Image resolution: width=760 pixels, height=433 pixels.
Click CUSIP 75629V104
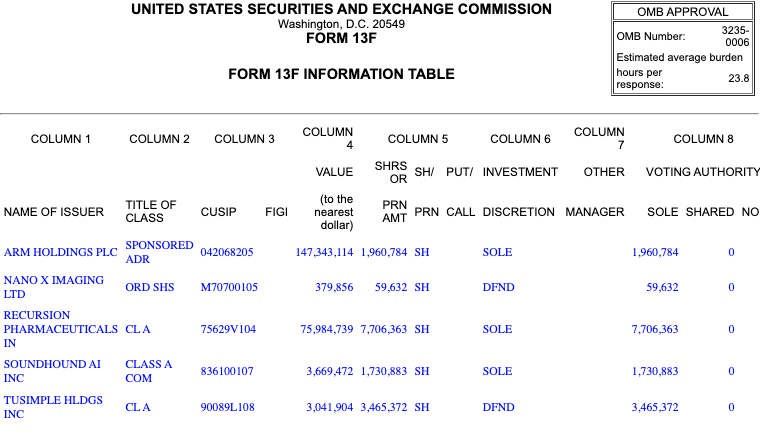[x=228, y=329]
